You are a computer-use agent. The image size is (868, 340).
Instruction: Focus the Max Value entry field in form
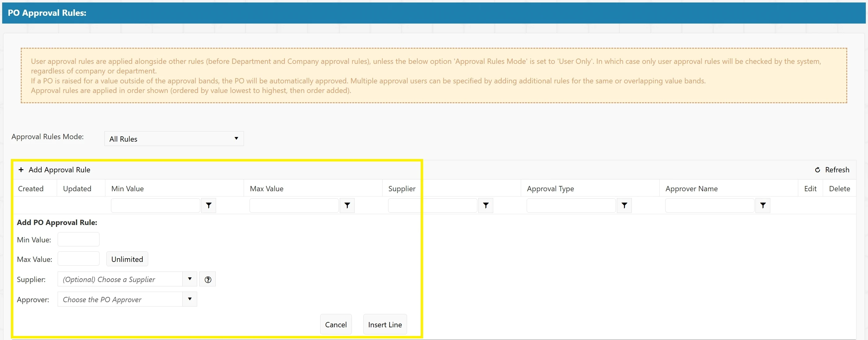pyautogui.click(x=78, y=259)
